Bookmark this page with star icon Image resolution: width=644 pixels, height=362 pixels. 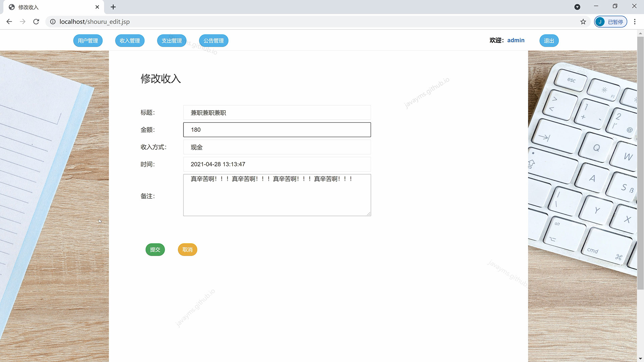click(x=583, y=21)
